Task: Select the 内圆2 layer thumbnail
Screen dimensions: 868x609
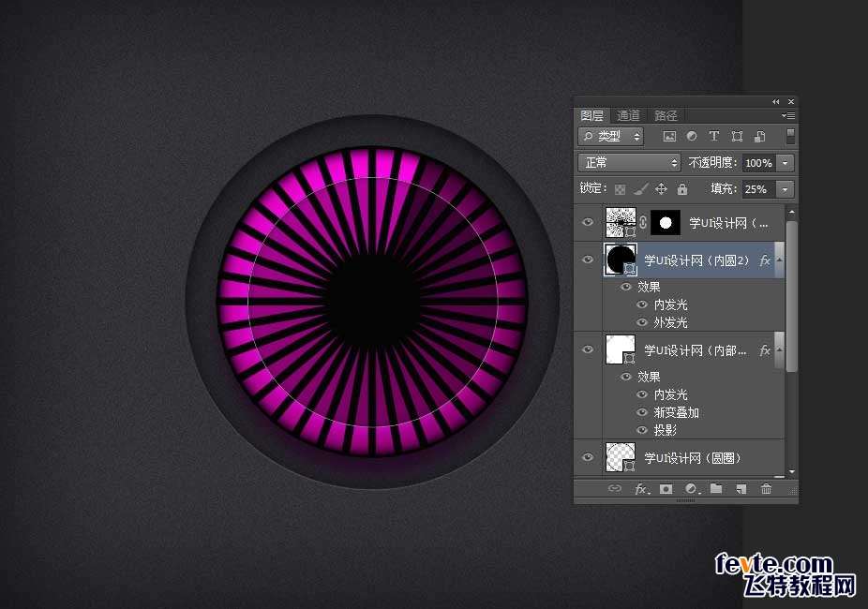Action: click(x=621, y=260)
